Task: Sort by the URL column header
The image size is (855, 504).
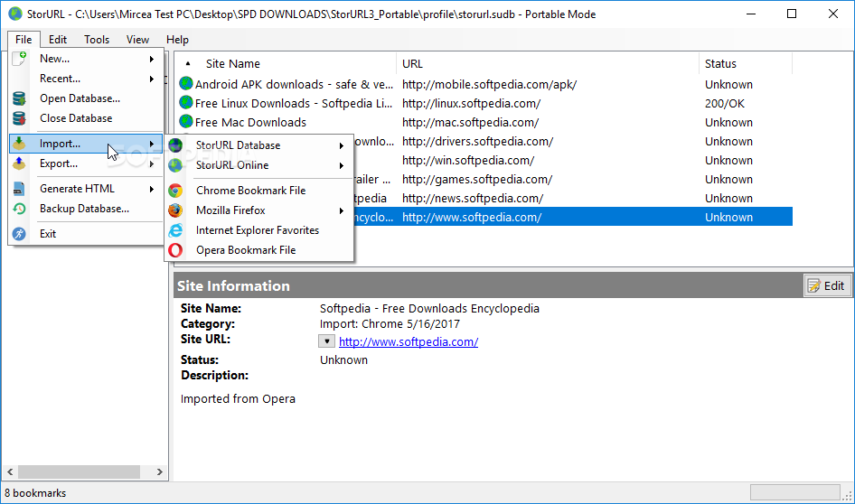Action: (547, 64)
